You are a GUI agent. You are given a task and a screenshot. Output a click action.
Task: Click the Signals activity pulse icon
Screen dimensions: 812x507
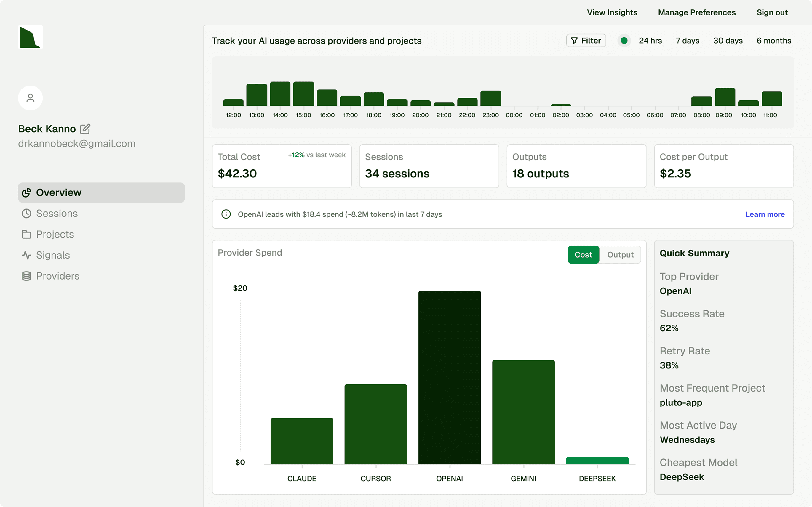click(x=26, y=255)
